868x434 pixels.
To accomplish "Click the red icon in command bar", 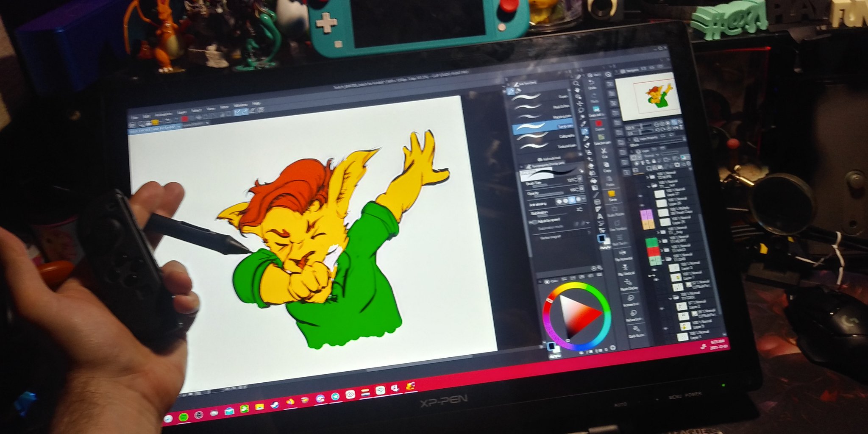I will point(185,119).
